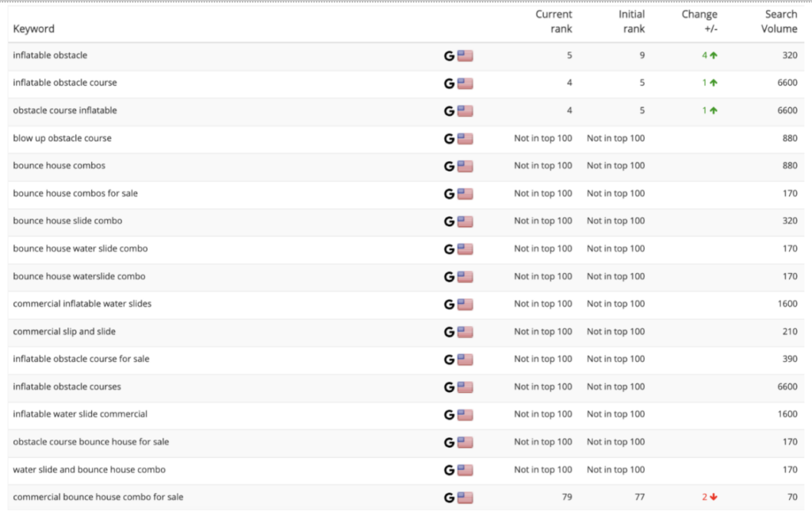Sort by Initial rank column header

click(631, 21)
